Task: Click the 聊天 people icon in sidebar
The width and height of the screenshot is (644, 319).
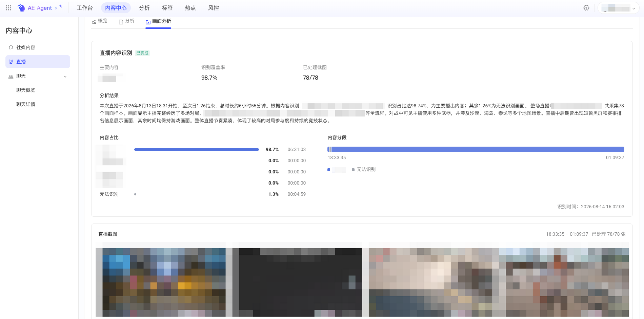Action: pos(11,76)
